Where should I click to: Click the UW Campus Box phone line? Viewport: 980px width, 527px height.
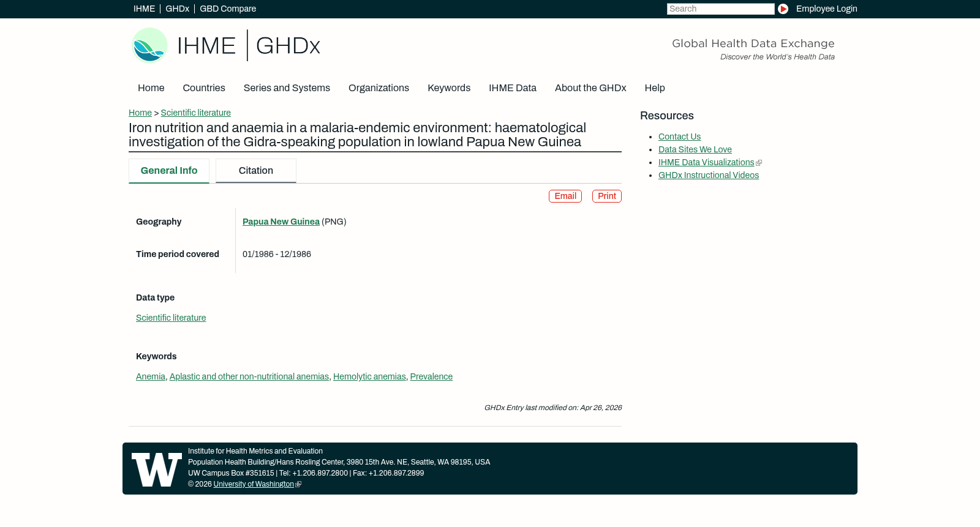[306, 473]
